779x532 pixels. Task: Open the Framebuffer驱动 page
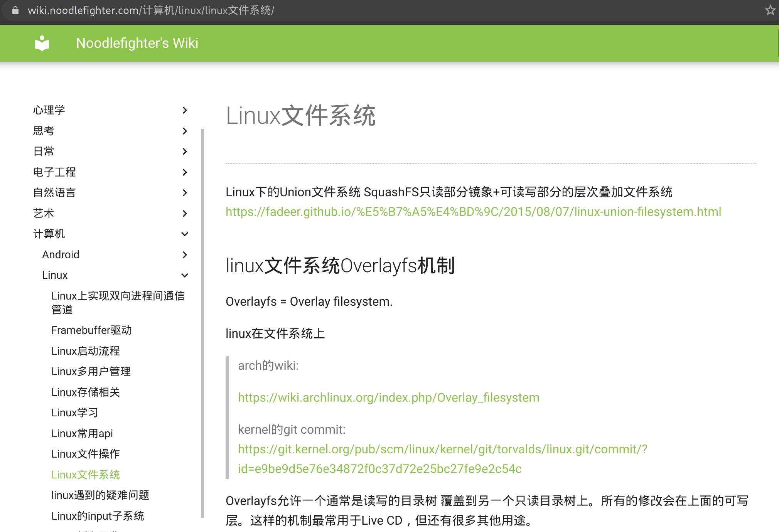91,330
